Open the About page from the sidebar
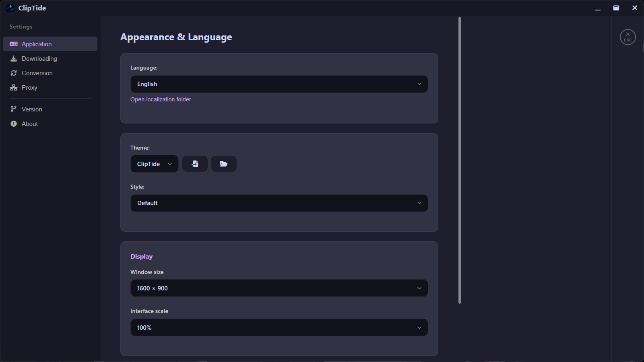Image resolution: width=644 pixels, height=362 pixels. [29, 123]
